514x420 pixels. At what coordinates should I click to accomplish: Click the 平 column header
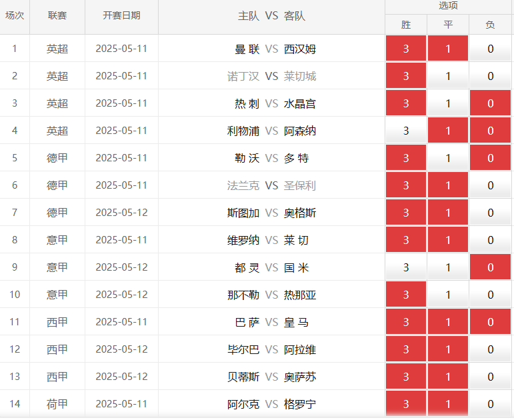pyautogui.click(x=448, y=25)
